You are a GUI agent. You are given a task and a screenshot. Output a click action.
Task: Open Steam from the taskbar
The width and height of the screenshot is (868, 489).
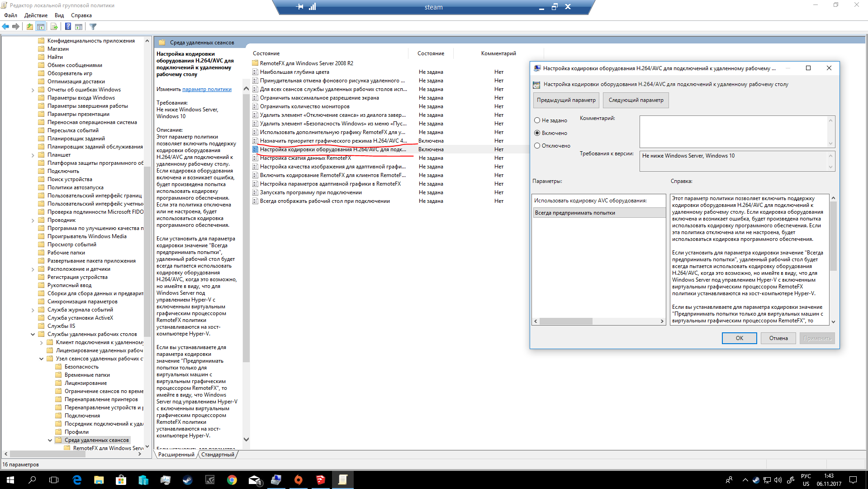[187, 480]
